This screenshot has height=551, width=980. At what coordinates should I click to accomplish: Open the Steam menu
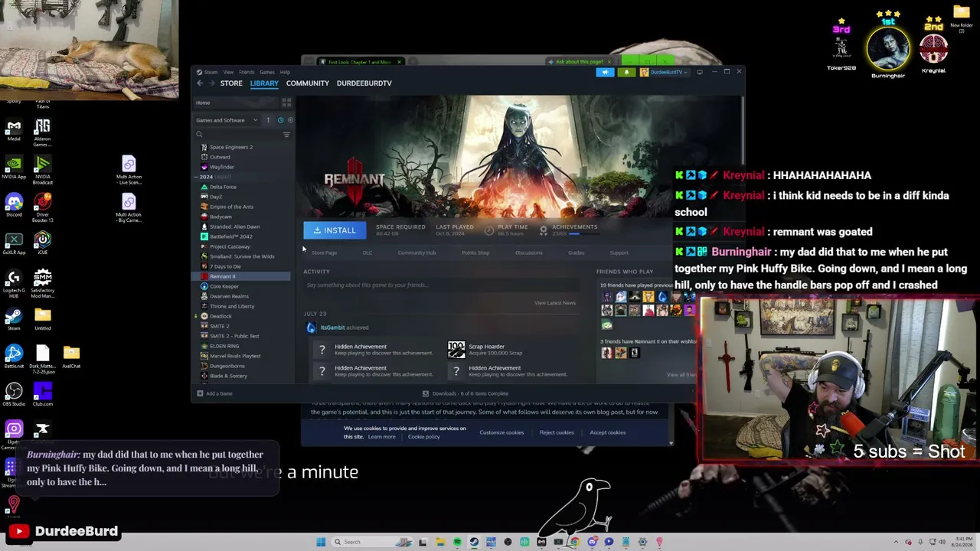(x=211, y=72)
